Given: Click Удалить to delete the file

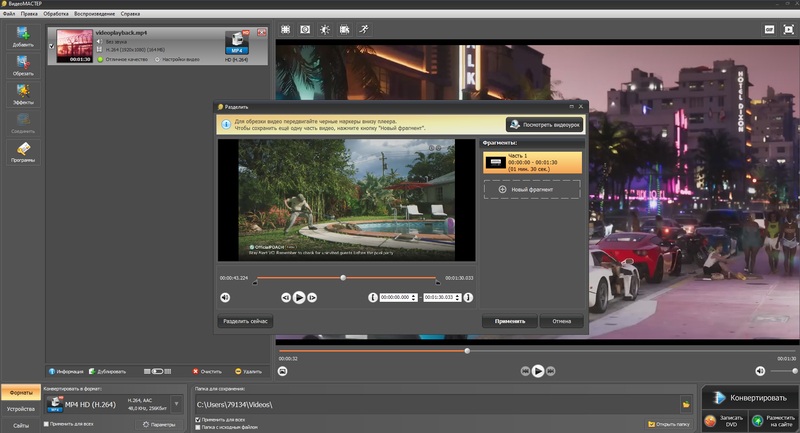Looking at the screenshot, I should point(248,371).
